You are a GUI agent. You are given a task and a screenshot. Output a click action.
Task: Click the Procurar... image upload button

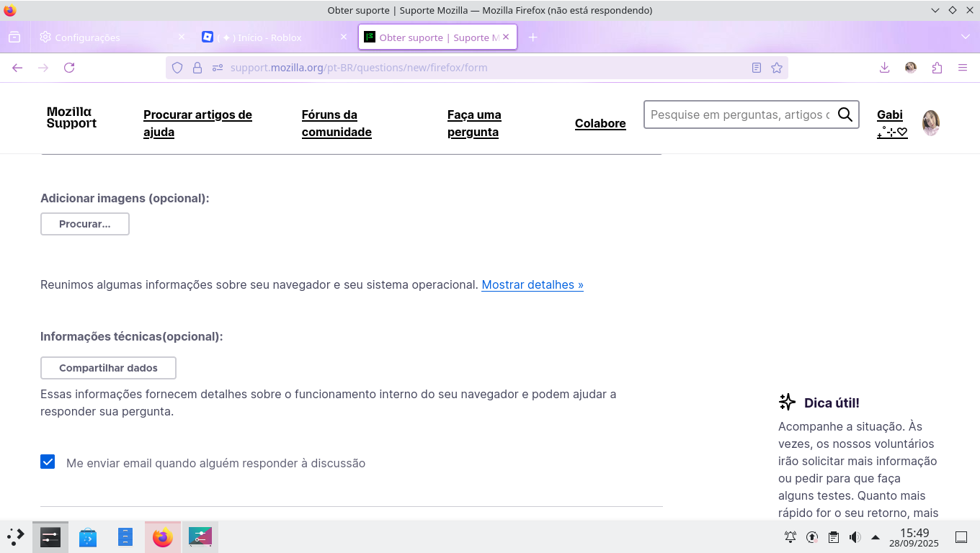[x=85, y=224]
